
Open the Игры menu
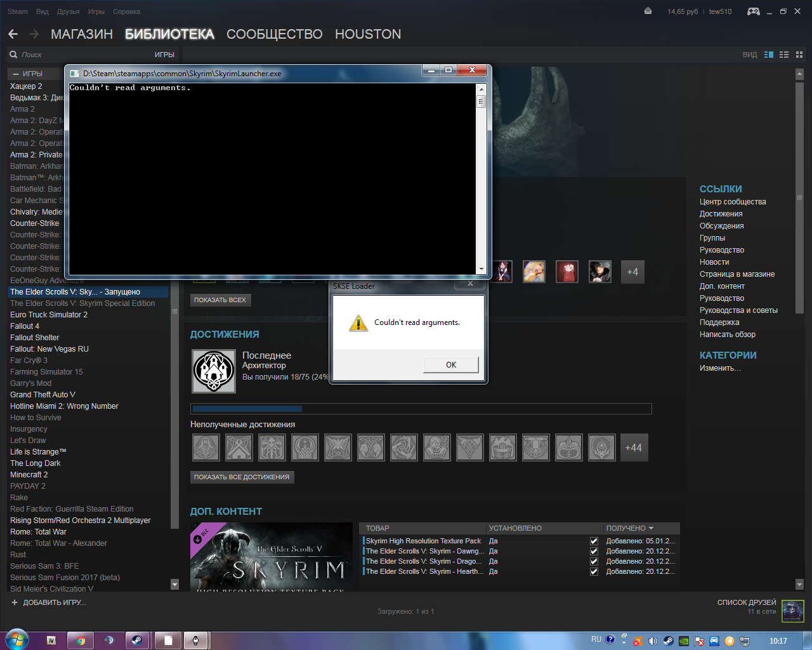coord(96,11)
